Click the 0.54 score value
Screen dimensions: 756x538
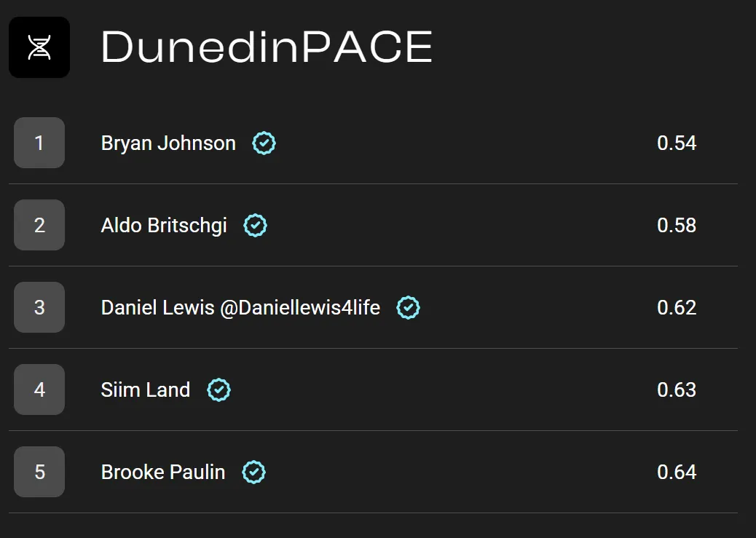[677, 143]
